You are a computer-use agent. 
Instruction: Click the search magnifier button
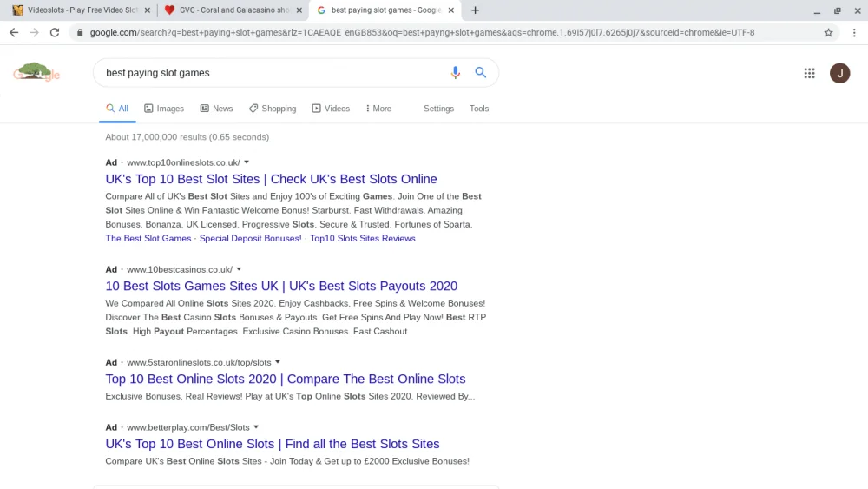[481, 73]
